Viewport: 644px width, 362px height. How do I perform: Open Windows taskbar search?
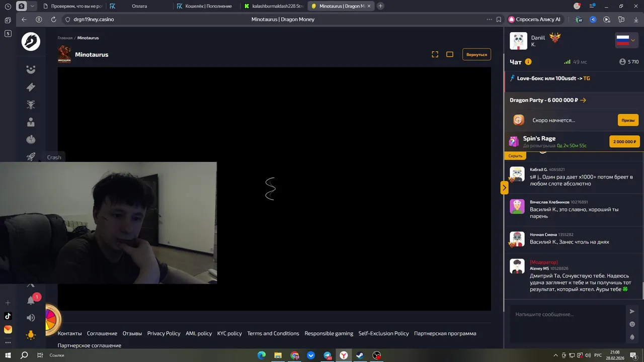click(24, 355)
